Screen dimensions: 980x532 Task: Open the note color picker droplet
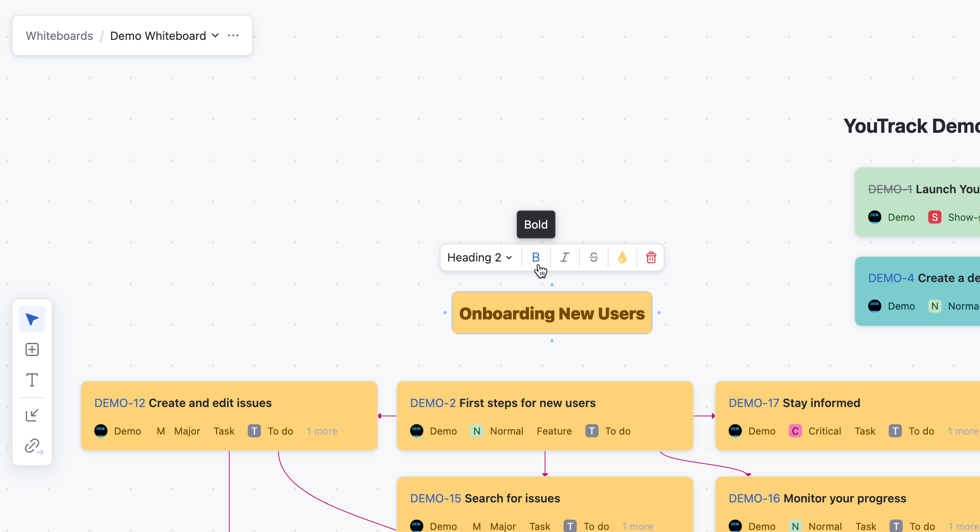pos(622,257)
